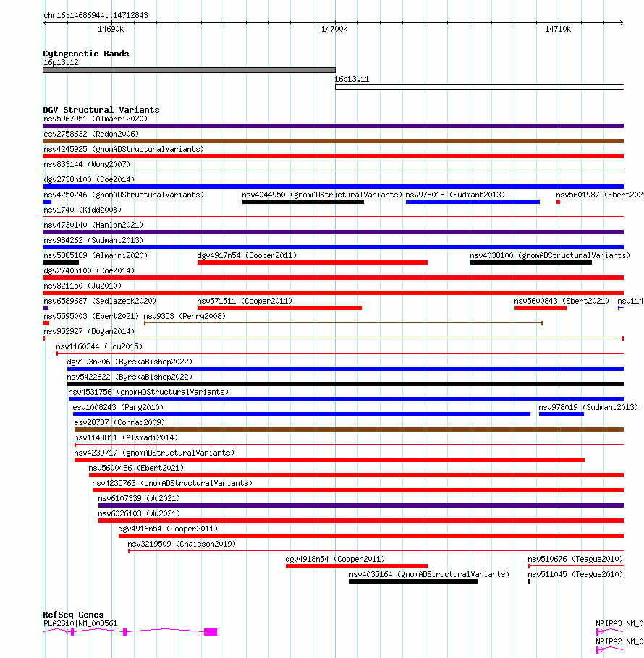Image resolution: width=644 pixels, height=658 pixels.
Task: Click the large PLA2G10 magenta exon block
Action: coord(211,632)
